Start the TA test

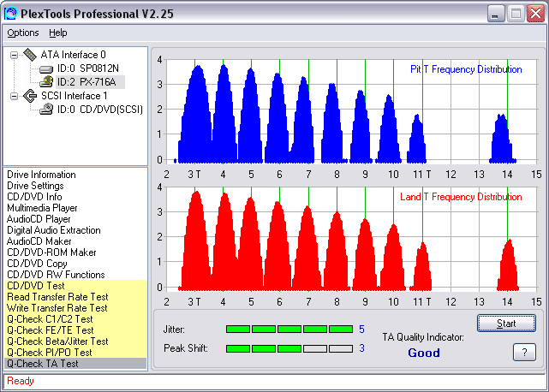pyautogui.click(x=506, y=323)
